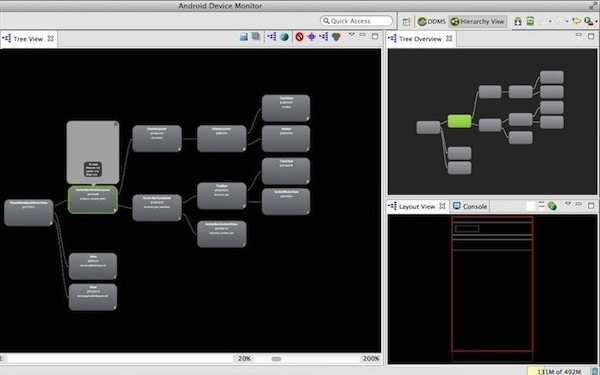Viewport: 600px width, 375px height.
Task: Click the green globe load hierarchy icon
Action: [284, 37]
